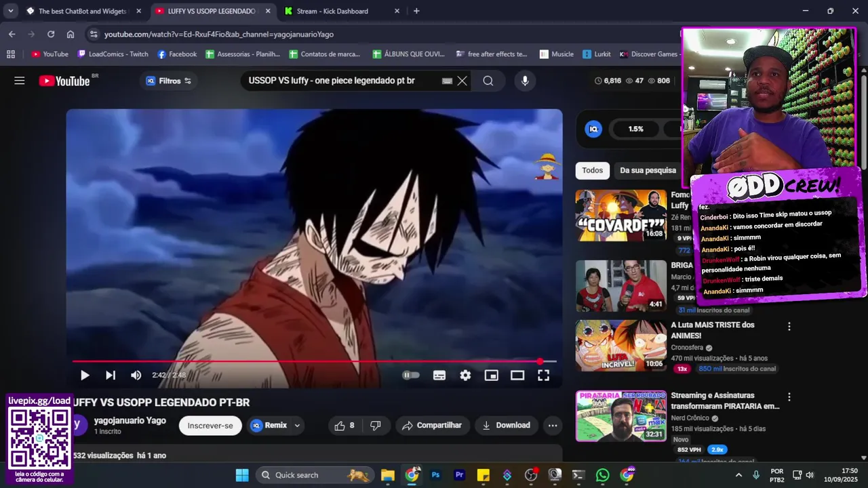Image resolution: width=868 pixels, height=488 pixels.
Task: Go to the YouTube home logo
Action: coord(64,81)
